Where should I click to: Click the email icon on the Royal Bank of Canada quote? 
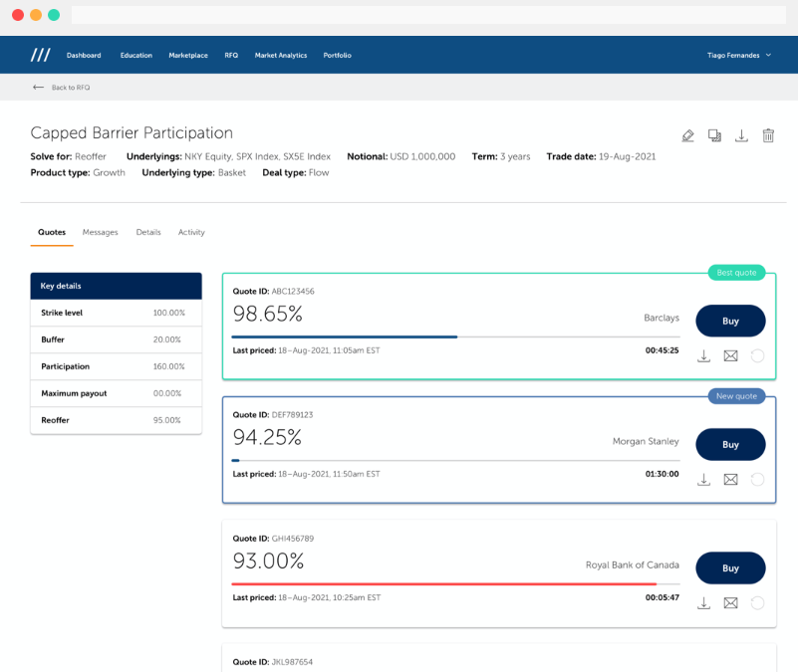730,602
